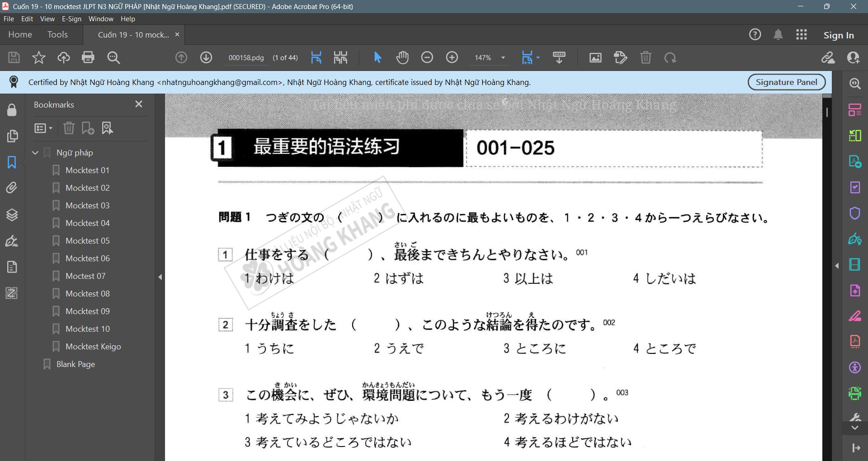The width and height of the screenshot is (868, 461).
Task: Open the Mocktest 01 bookmark
Action: tap(87, 170)
